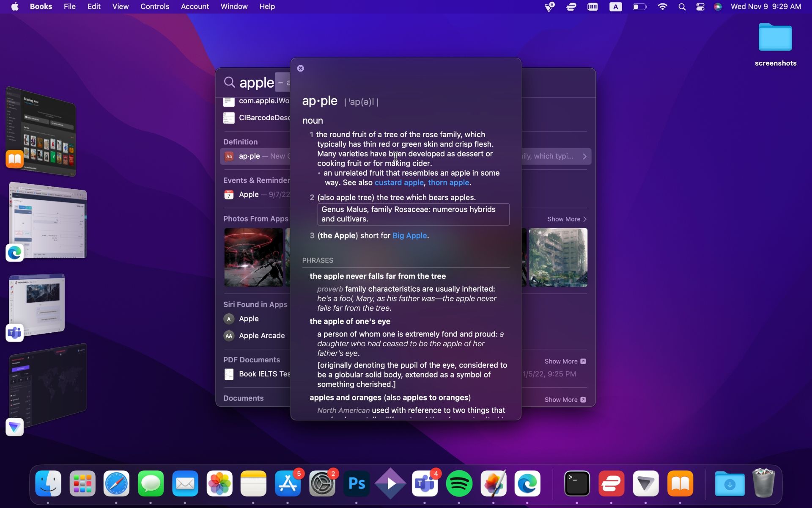This screenshot has width=812, height=508.
Task: Click the Microsoft Teams dock icon
Action: 425,483
